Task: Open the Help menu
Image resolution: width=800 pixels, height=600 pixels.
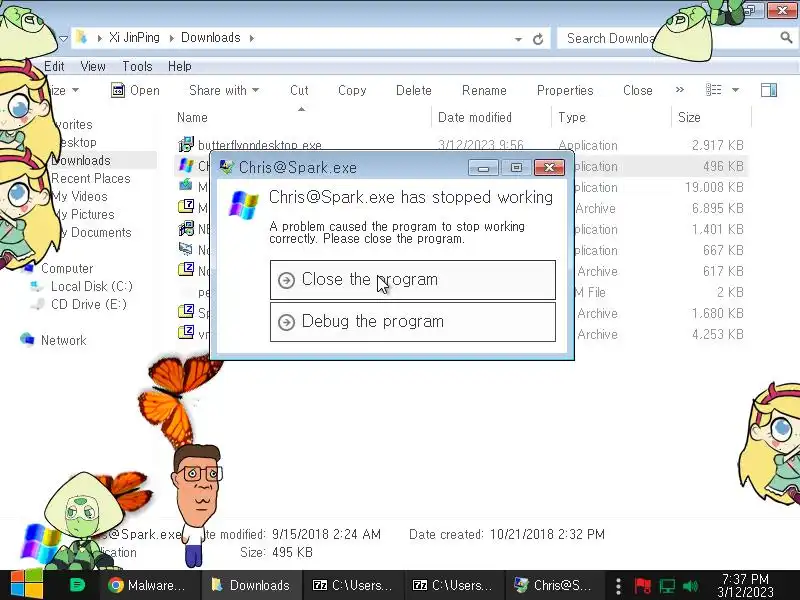Action: click(180, 66)
